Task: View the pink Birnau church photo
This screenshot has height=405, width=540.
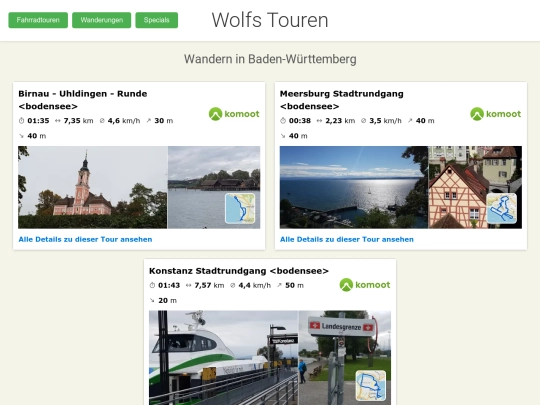Action: click(x=93, y=187)
